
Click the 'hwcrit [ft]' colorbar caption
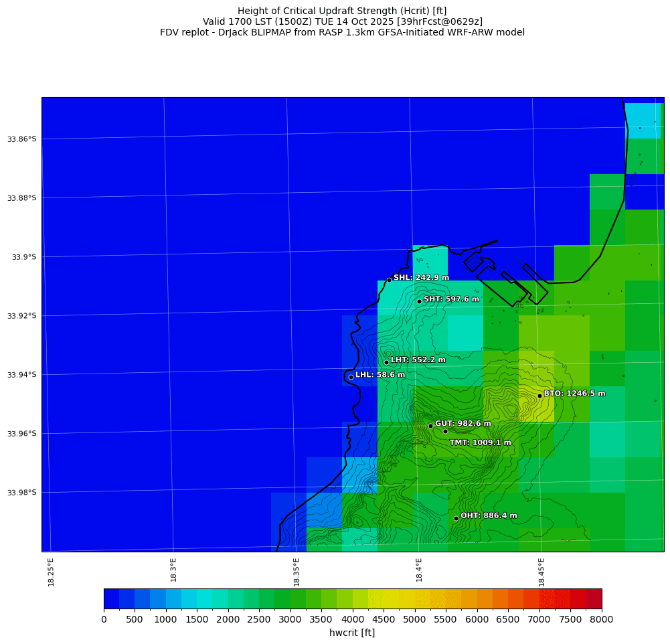[352, 633]
